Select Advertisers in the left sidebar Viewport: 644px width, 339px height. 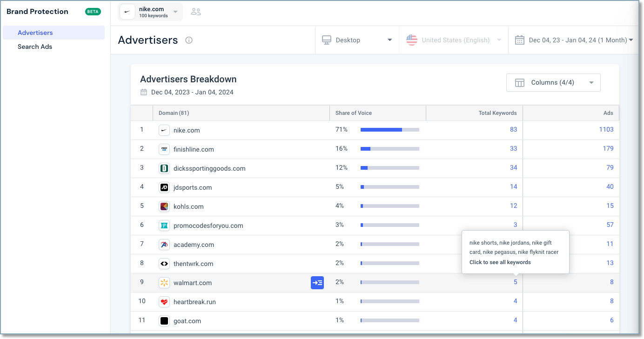(x=54, y=33)
